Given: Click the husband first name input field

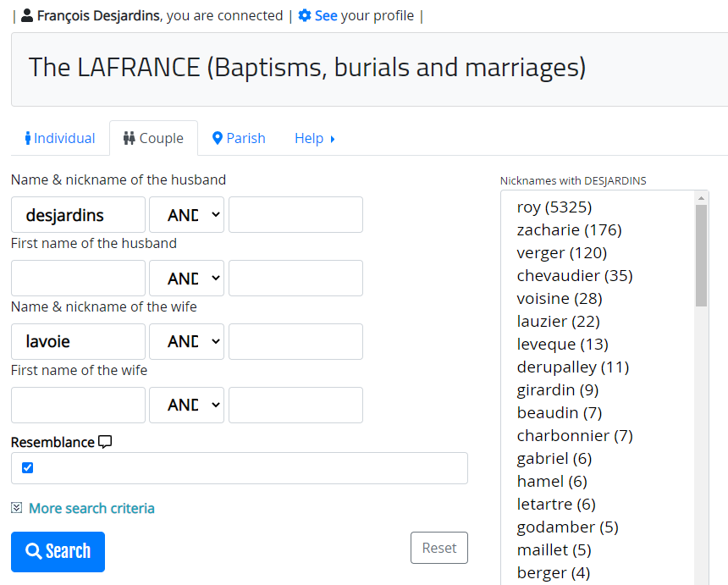Looking at the screenshot, I should 78,278.
